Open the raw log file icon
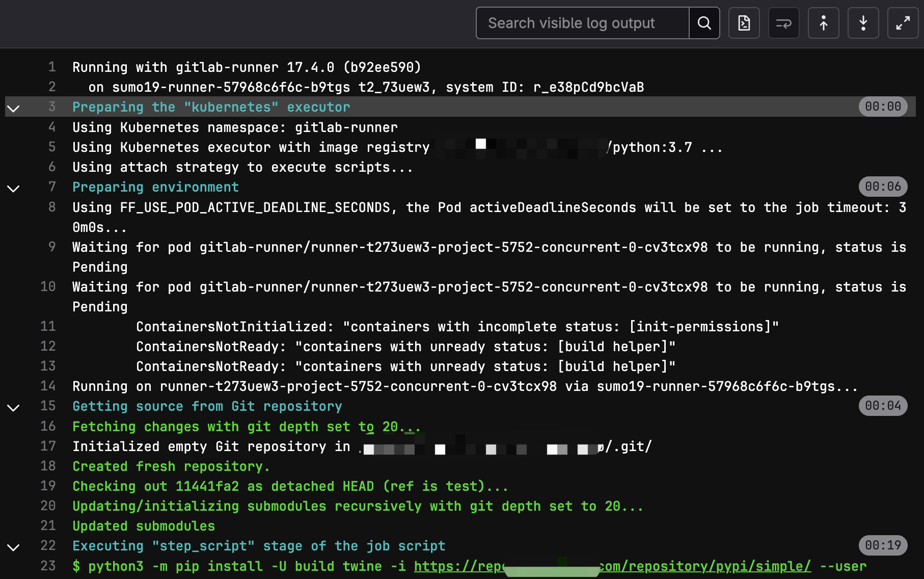Image resolution: width=924 pixels, height=579 pixels. click(x=744, y=23)
